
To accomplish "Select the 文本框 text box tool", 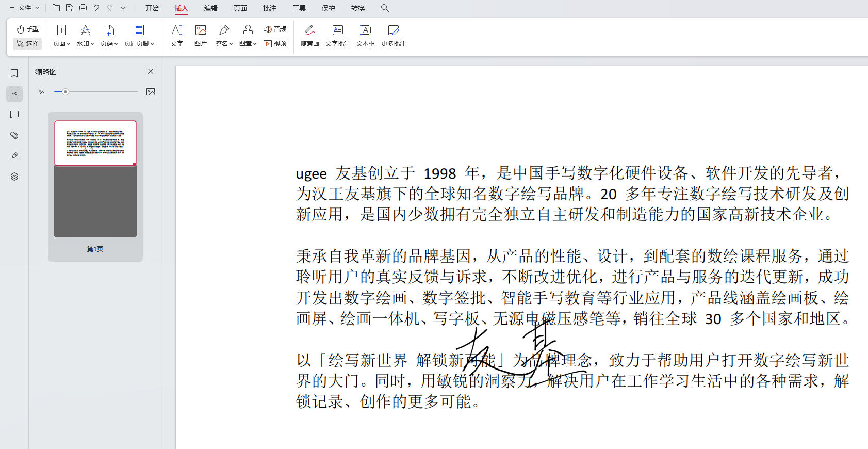I will pos(366,36).
